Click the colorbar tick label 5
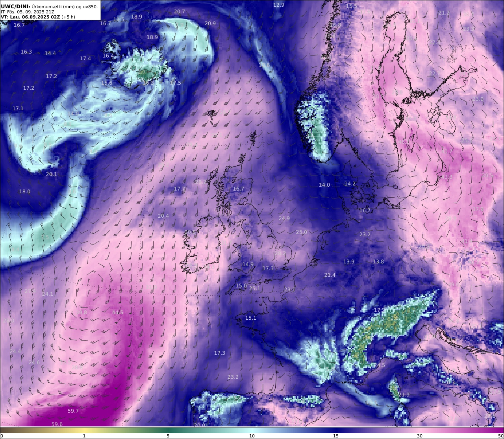This screenshot has width=504, height=439. click(168, 436)
